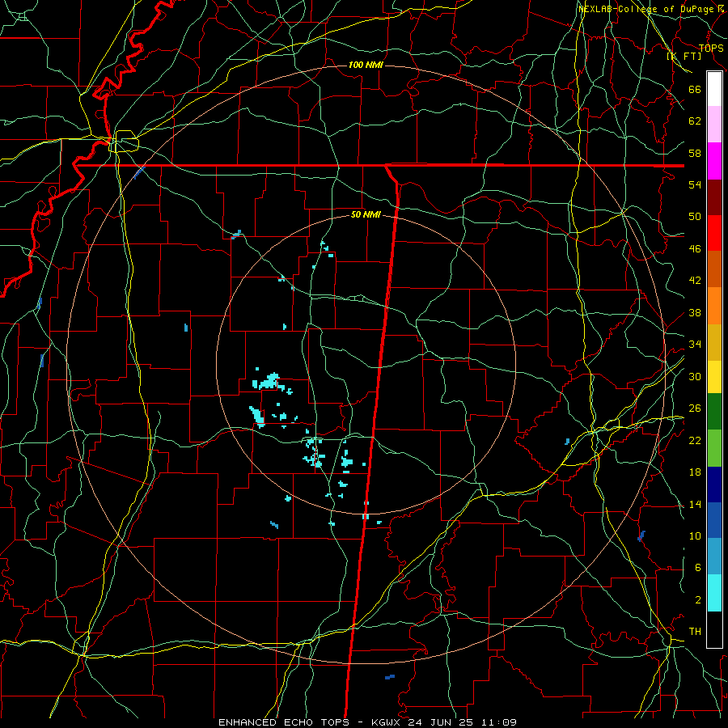Click the legend value 38
The image size is (728, 728).
pos(695,312)
